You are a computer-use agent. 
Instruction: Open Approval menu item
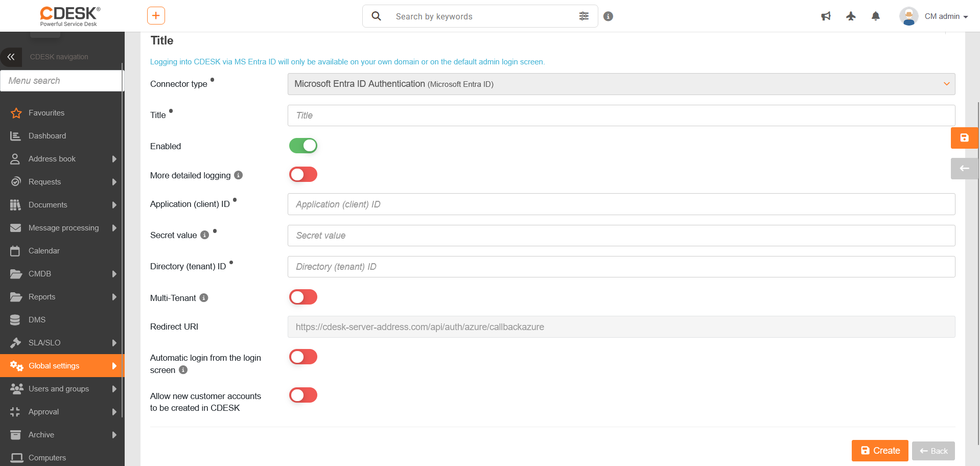pyautogui.click(x=61, y=412)
